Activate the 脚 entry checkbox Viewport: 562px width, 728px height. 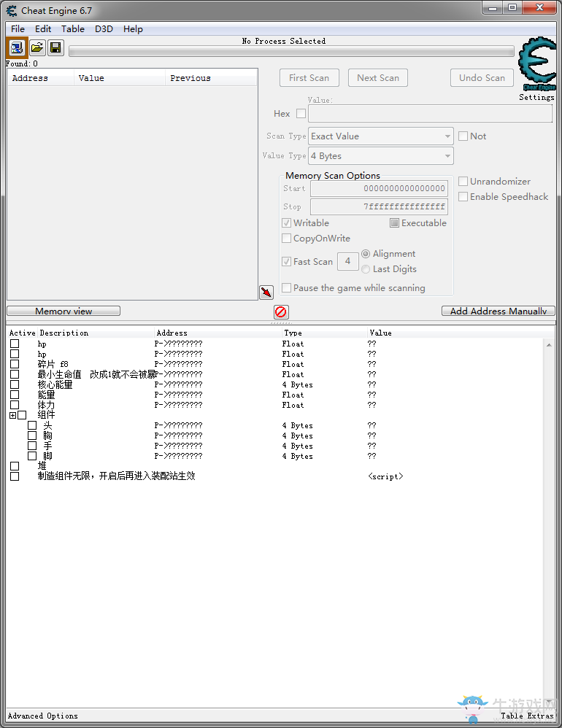click(x=32, y=456)
